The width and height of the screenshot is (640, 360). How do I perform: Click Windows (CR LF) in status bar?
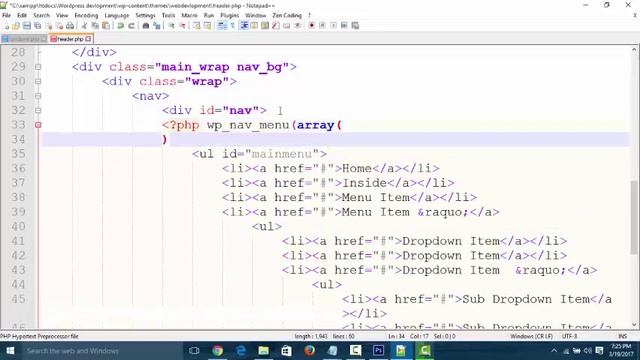click(x=531, y=336)
